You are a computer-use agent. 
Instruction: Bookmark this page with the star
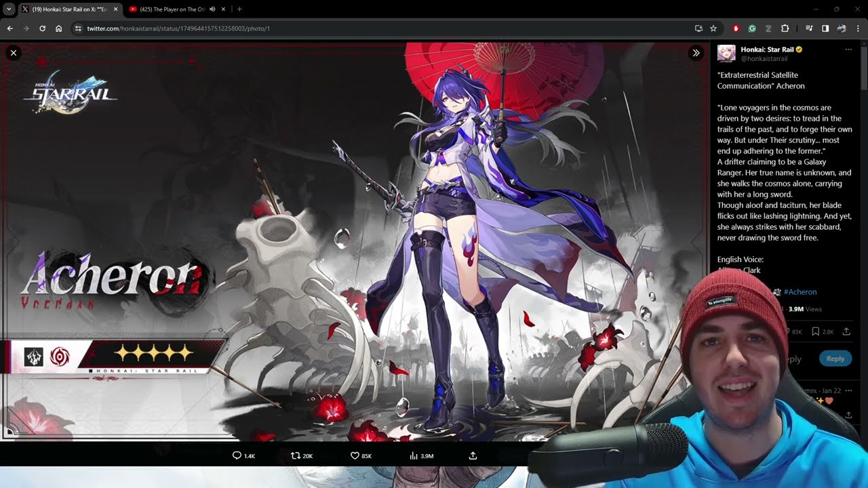(713, 28)
